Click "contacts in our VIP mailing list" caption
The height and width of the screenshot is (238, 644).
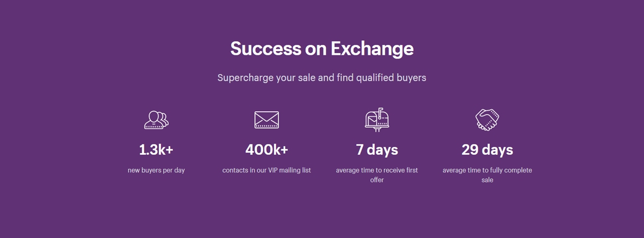(267, 170)
